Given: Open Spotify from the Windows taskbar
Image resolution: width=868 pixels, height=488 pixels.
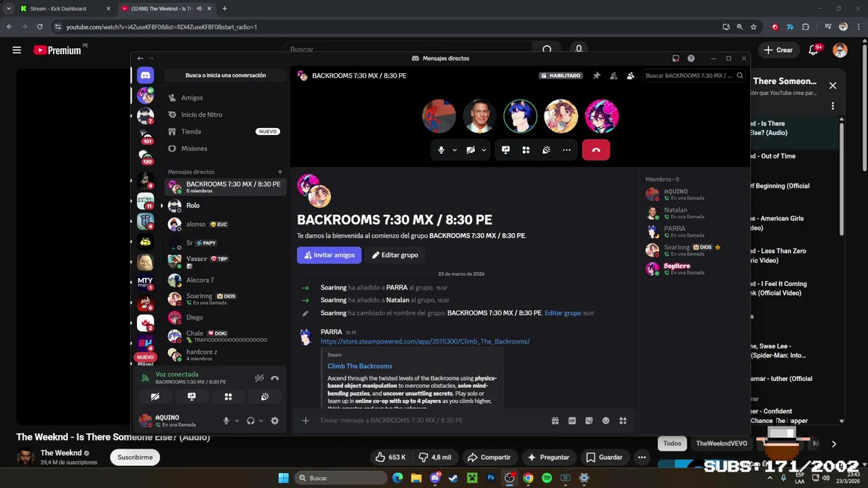Looking at the screenshot, I should 547,478.
